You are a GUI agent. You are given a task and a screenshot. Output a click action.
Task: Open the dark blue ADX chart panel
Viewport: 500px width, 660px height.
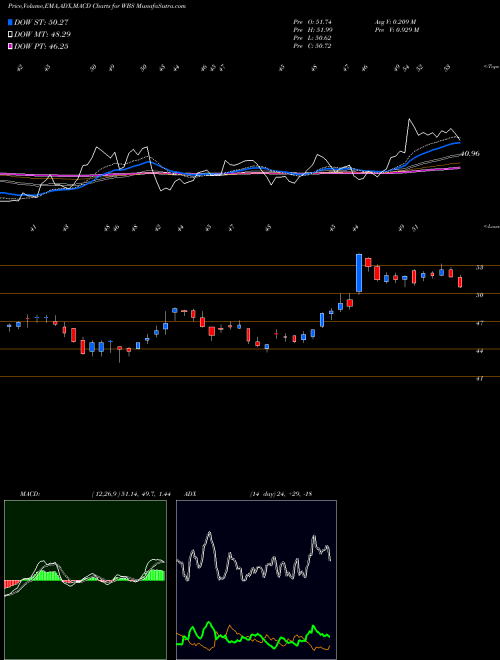click(256, 580)
